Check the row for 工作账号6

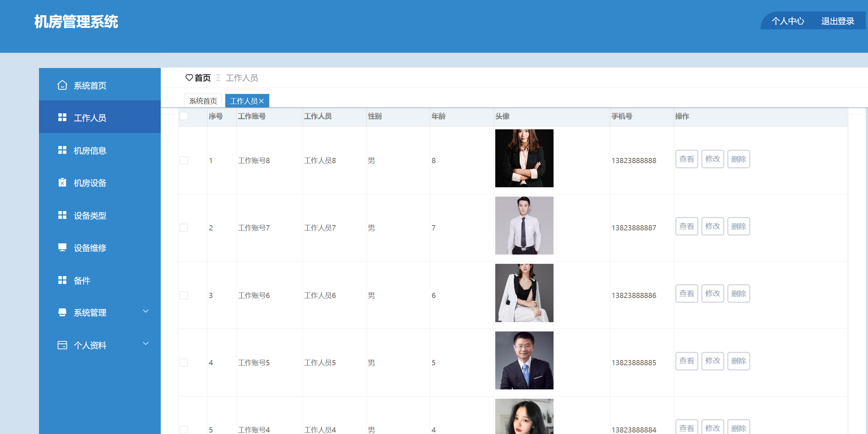pyautogui.click(x=184, y=295)
